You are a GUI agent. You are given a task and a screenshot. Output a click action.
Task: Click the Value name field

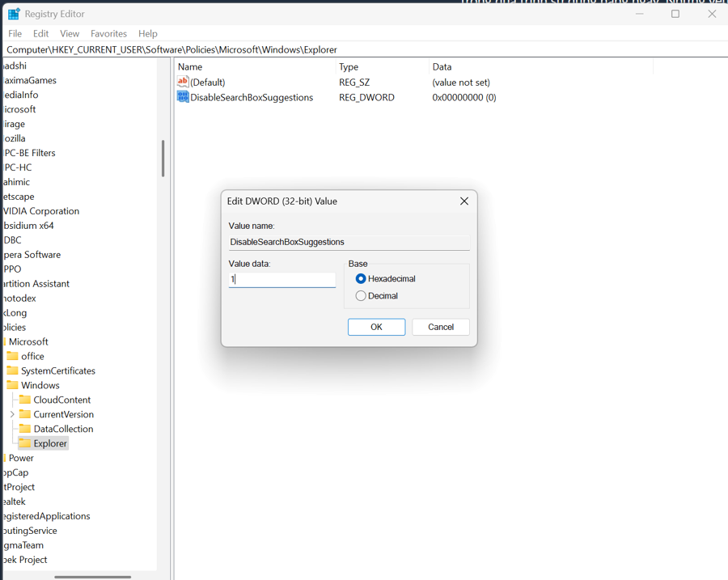(x=349, y=242)
